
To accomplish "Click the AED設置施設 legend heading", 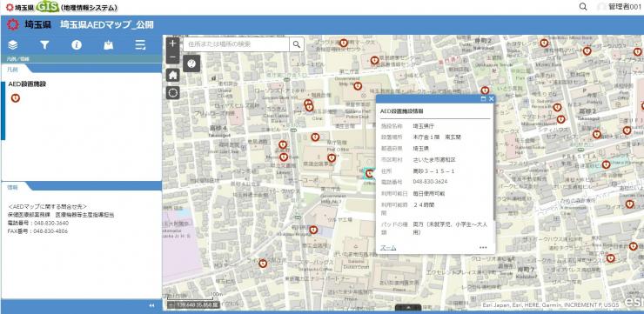I will click(27, 84).
